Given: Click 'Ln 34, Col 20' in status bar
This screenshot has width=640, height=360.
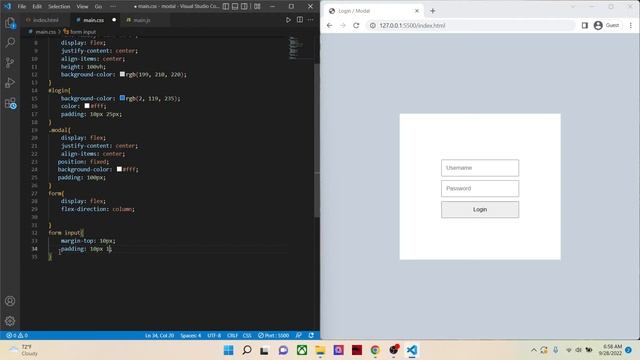Looking at the screenshot, I should pyautogui.click(x=159, y=336).
